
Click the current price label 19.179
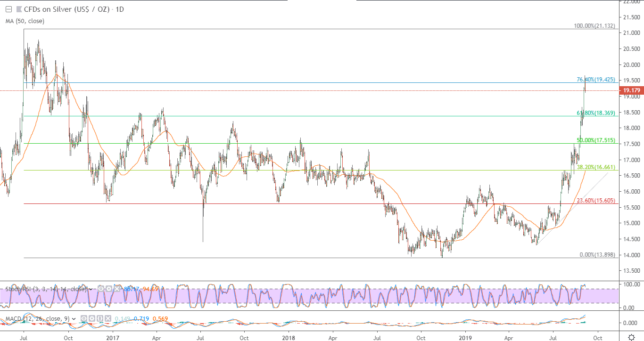[631, 90]
